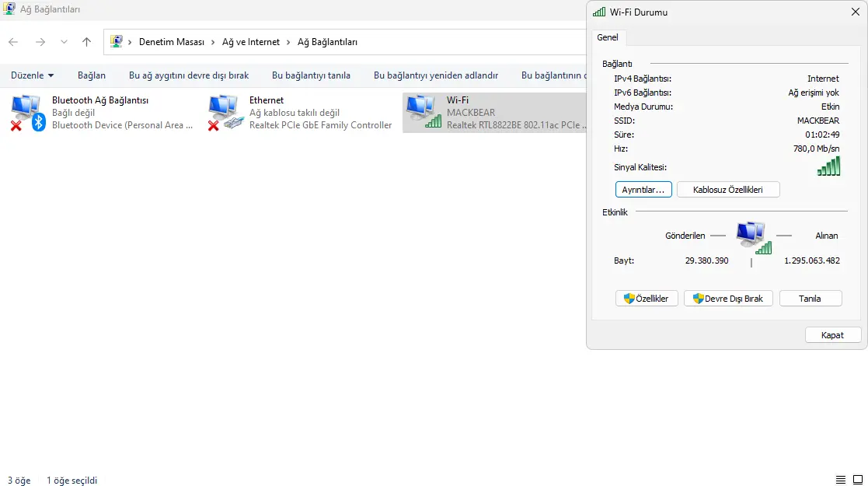The height and width of the screenshot is (486, 868).
Task: Click Devre Dışı Bırak button
Action: [x=728, y=299]
